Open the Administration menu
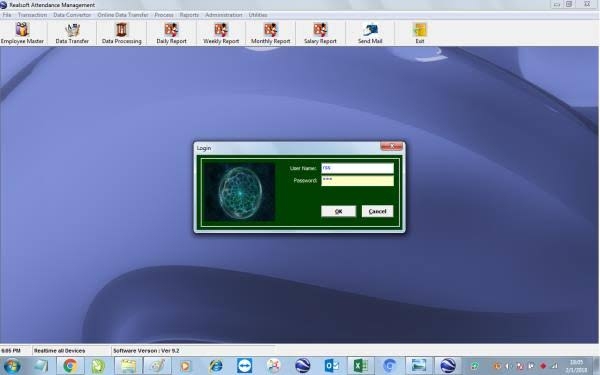 point(223,15)
